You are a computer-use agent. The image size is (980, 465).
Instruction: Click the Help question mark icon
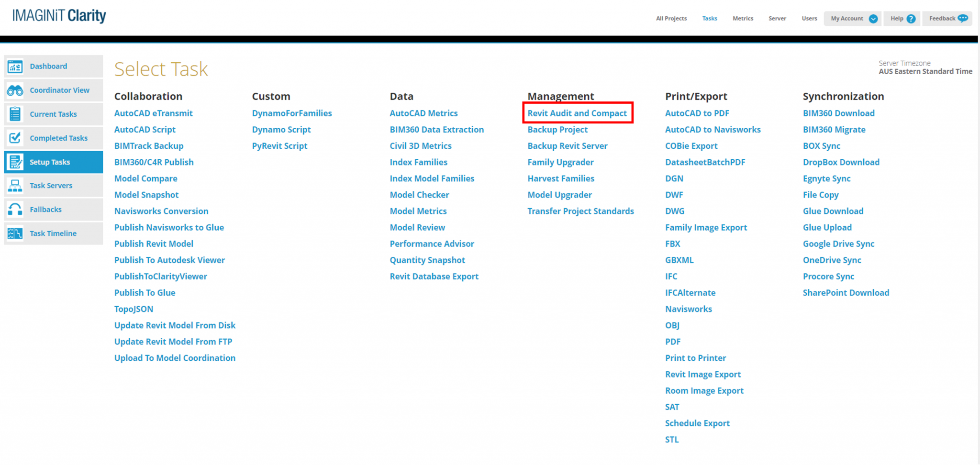(x=911, y=19)
